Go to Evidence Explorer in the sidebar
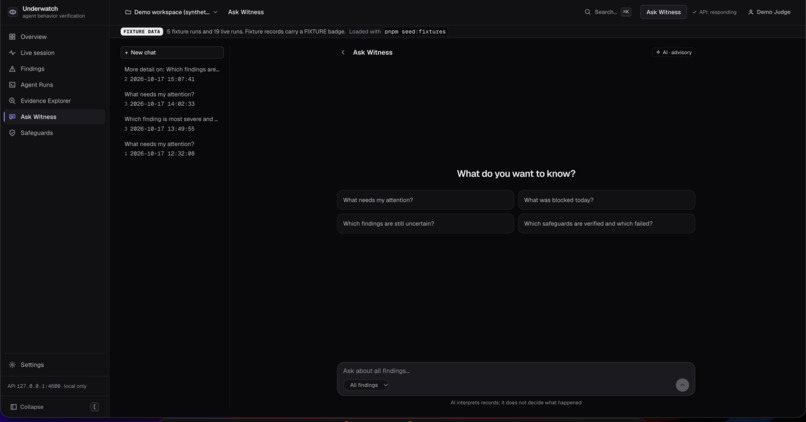Image resolution: width=806 pixels, height=422 pixels. 55,101
